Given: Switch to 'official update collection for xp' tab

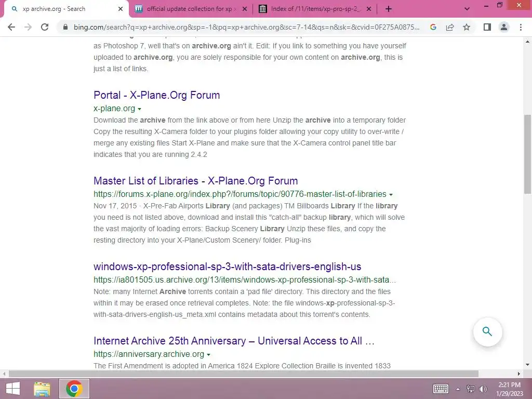Looking at the screenshot, I should click(x=189, y=9).
